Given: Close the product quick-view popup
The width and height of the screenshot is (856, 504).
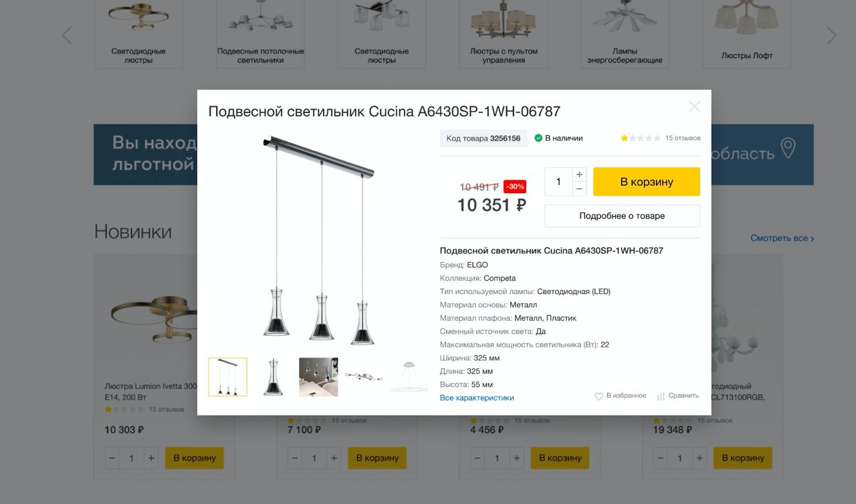Looking at the screenshot, I should coord(695,106).
